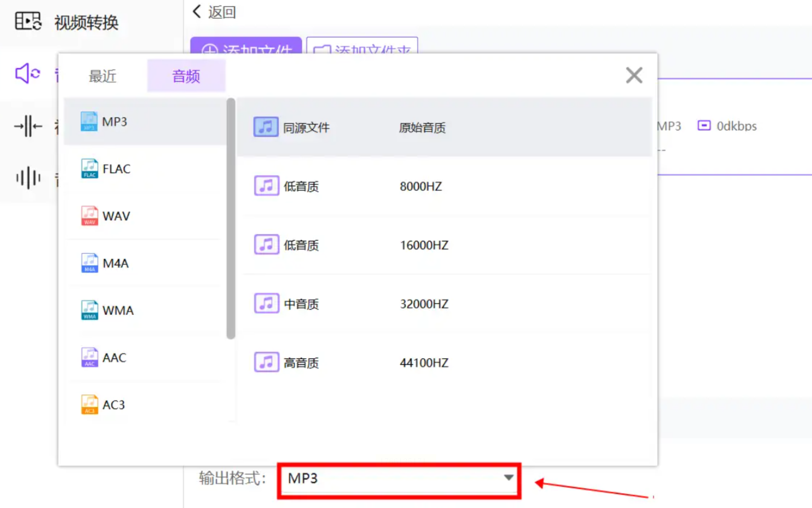Close the format selection popup
This screenshot has width=812, height=508.
pyautogui.click(x=634, y=75)
